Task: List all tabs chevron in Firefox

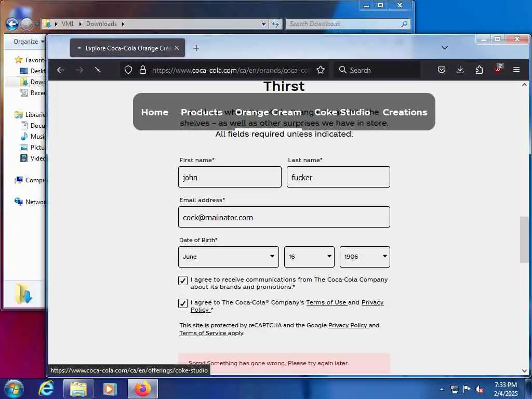Action: tap(445, 48)
